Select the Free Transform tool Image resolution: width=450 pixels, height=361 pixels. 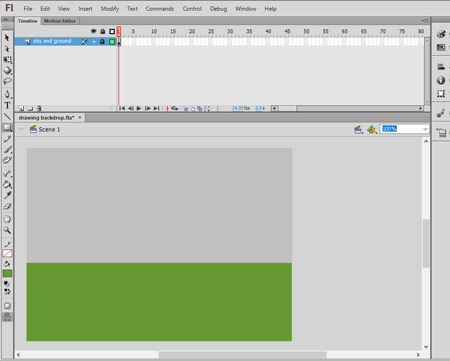7,60
